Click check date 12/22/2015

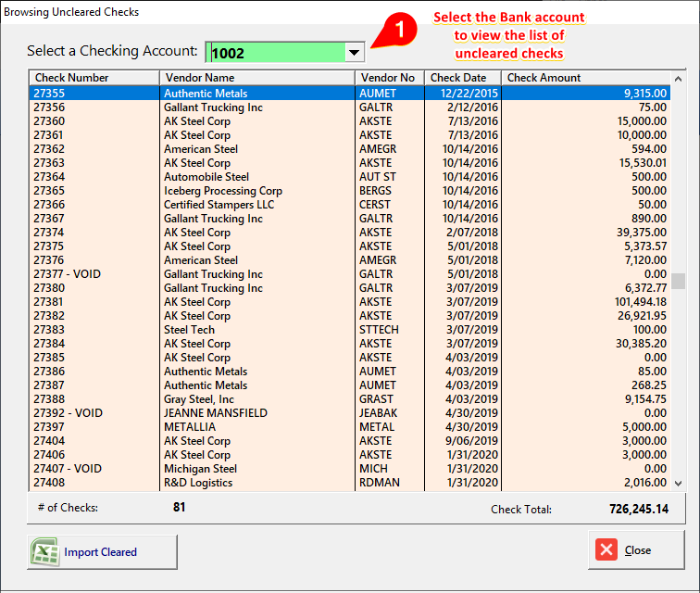469,93
